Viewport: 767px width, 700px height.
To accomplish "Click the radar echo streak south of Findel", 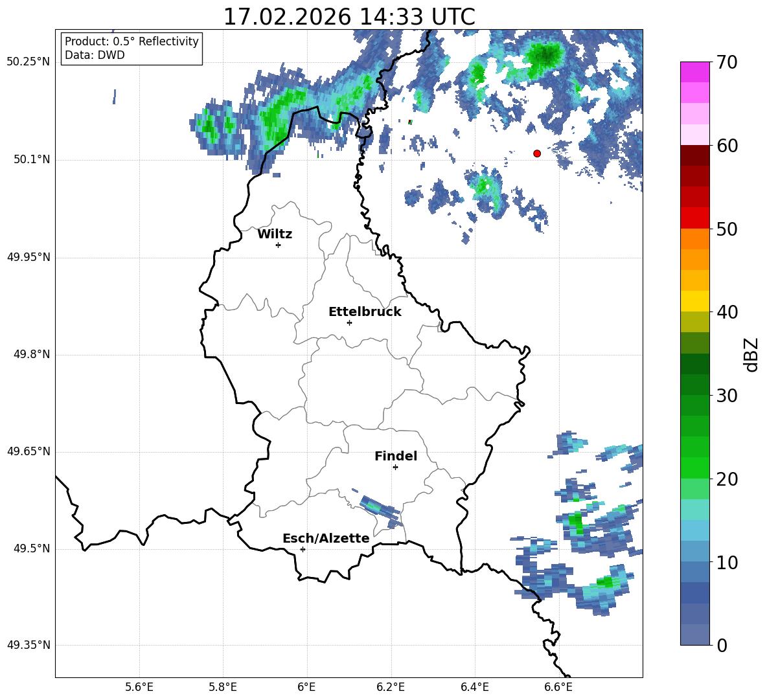I will pos(380,508).
